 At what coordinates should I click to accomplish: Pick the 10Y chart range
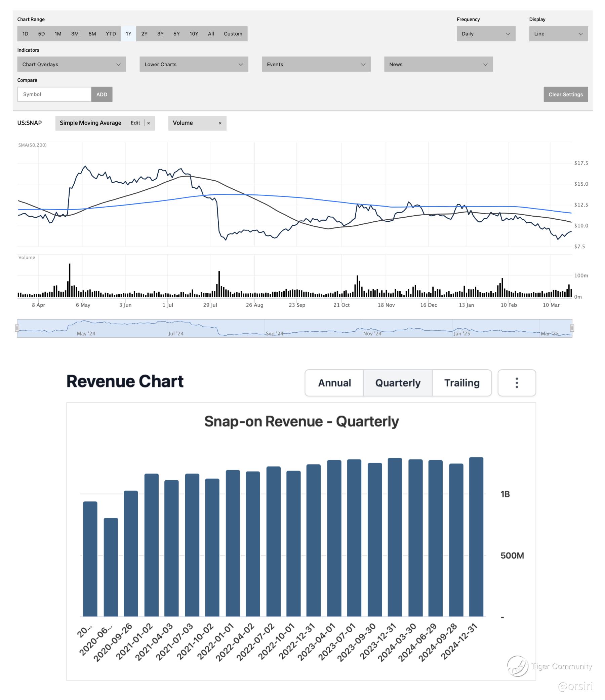(x=194, y=34)
